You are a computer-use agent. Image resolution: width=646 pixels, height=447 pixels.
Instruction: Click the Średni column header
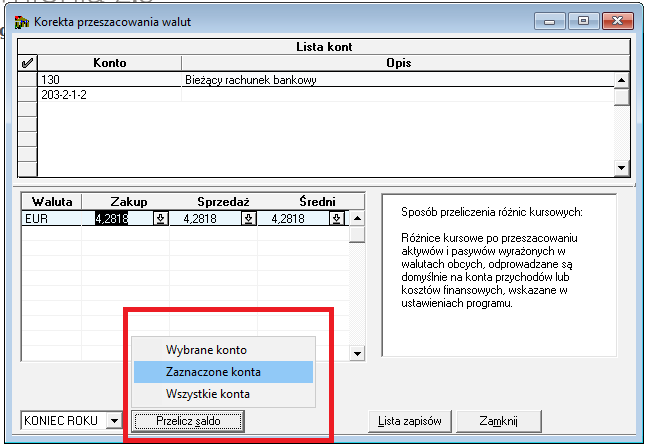(317, 202)
